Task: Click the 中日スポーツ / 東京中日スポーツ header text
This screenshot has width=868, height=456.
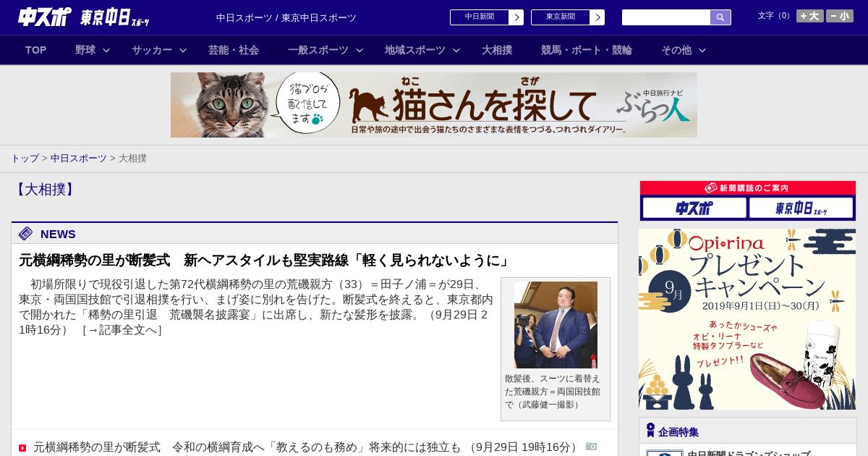Action: click(286, 17)
